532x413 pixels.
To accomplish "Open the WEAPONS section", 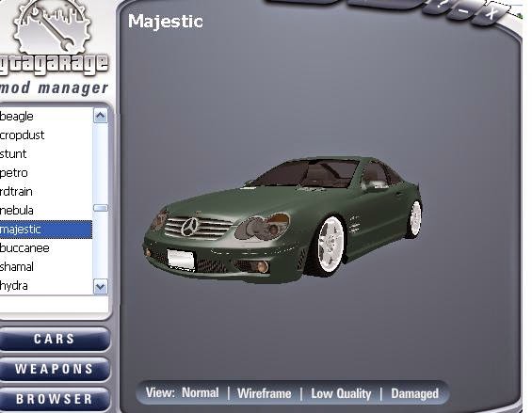I will click(55, 369).
